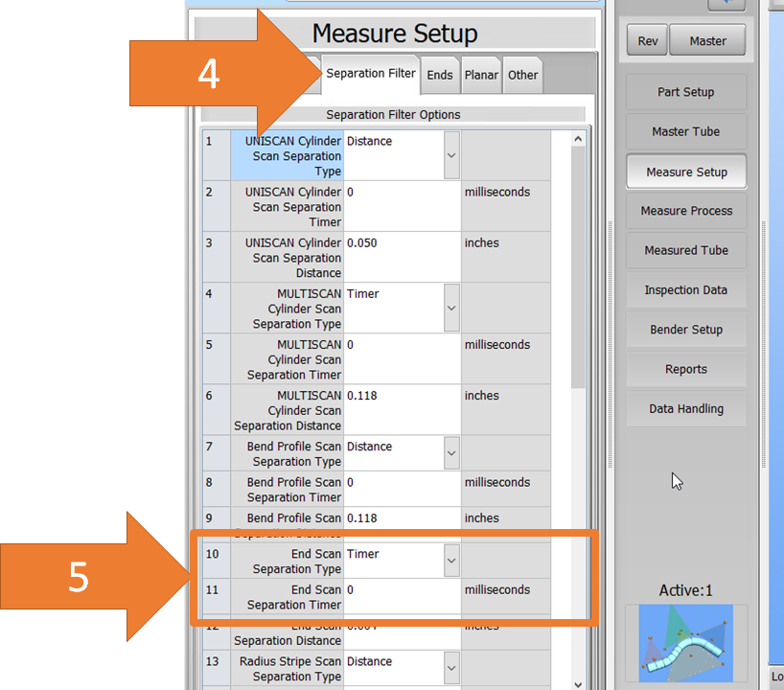This screenshot has height=690, width=784.
Task: Expand Radius Stripe Scan Separation Type dropdown
Action: 451,668
